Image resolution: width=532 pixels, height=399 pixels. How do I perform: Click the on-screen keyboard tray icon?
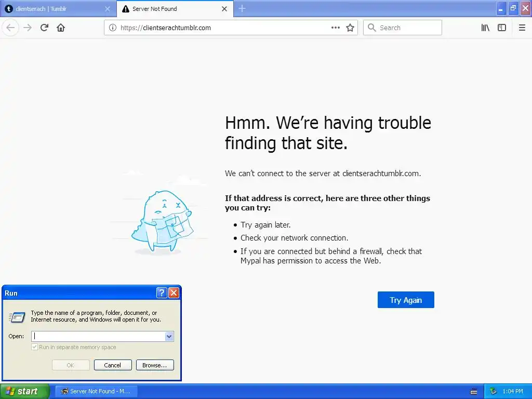474,392
